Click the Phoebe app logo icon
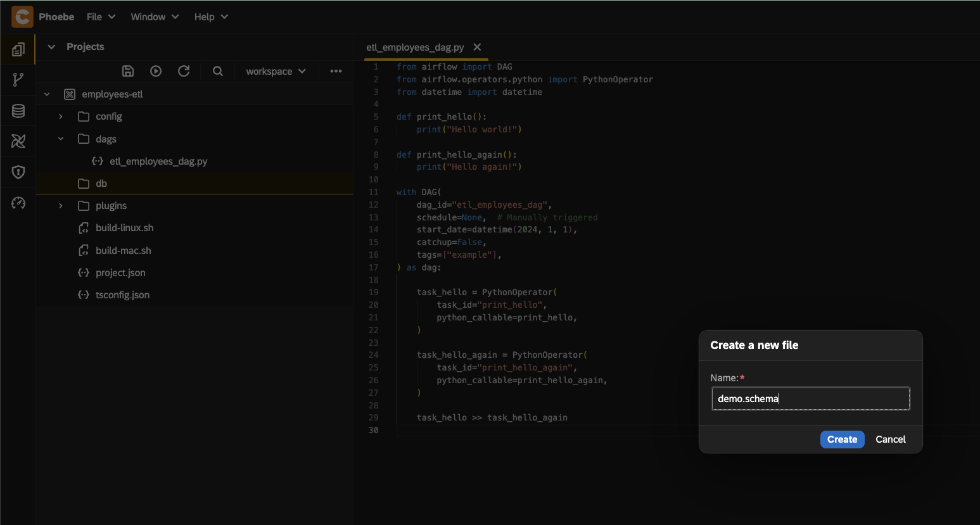 point(22,16)
